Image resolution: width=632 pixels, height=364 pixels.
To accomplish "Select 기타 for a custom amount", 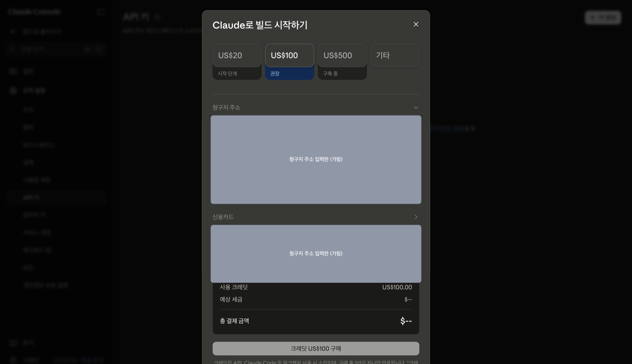I will coord(395,55).
